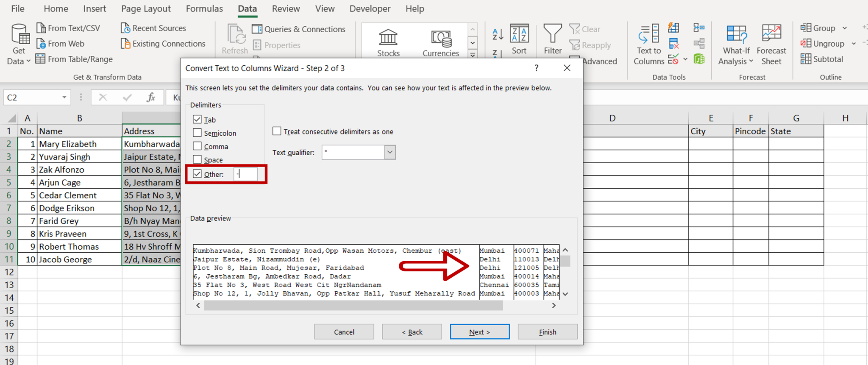The height and width of the screenshot is (365, 868).
Task: Open the Sort dialog
Action: coord(519,39)
